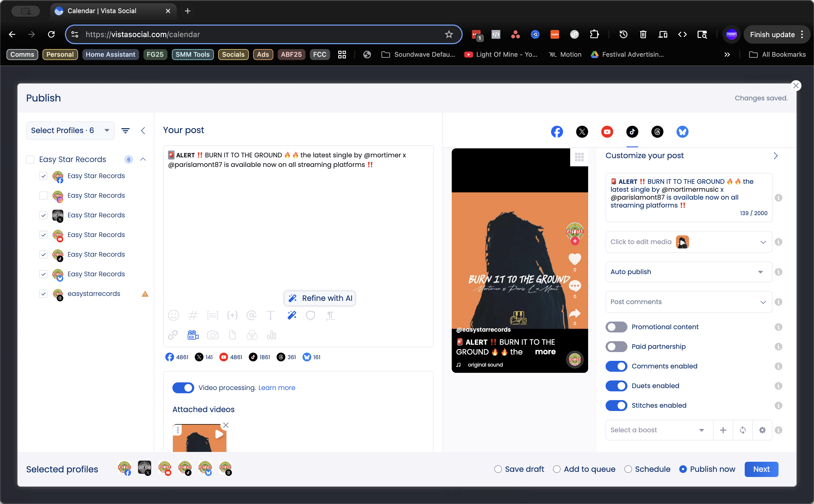814x504 pixels.
Task: Insert an emoji with the smiley icon
Action: (173, 315)
